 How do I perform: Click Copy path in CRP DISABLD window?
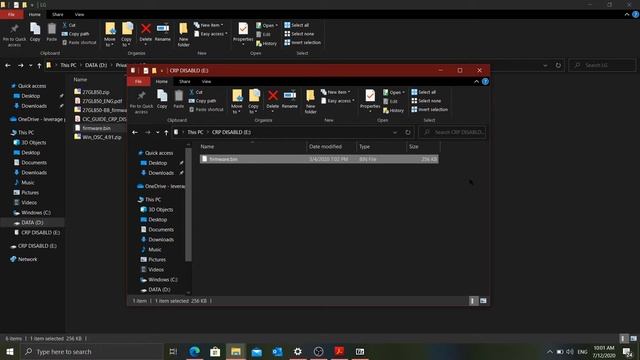[202, 101]
